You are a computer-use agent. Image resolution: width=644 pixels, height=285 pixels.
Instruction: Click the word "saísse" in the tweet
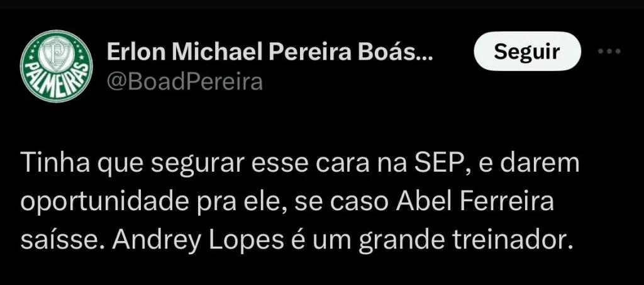[x=57, y=238]
